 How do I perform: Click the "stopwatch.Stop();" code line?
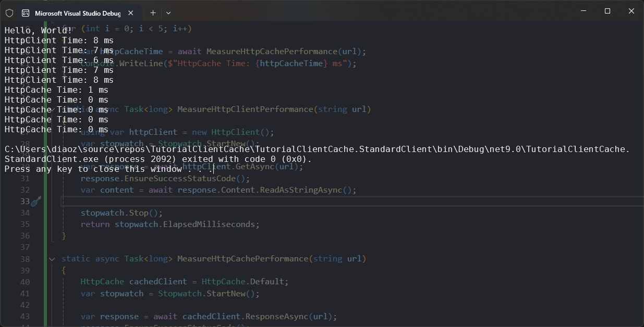(x=121, y=213)
